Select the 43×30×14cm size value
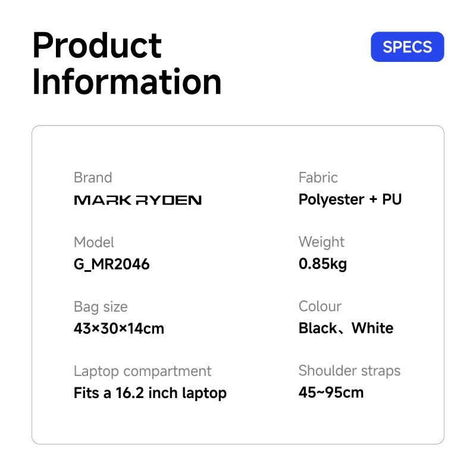The height and width of the screenshot is (476, 476). tap(119, 328)
